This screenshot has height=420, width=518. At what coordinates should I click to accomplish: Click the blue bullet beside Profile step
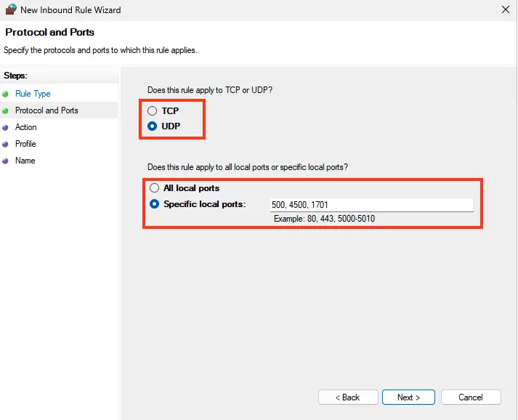tap(6, 144)
